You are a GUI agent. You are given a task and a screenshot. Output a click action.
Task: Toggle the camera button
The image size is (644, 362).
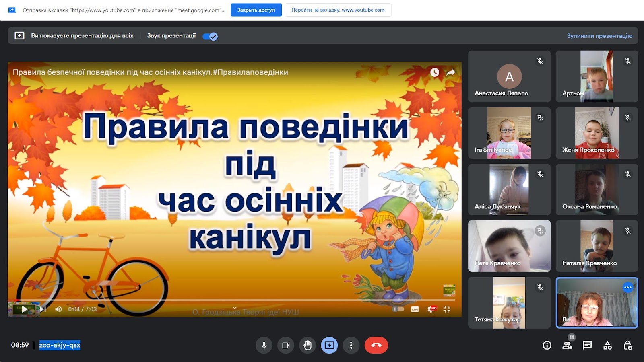click(x=286, y=345)
